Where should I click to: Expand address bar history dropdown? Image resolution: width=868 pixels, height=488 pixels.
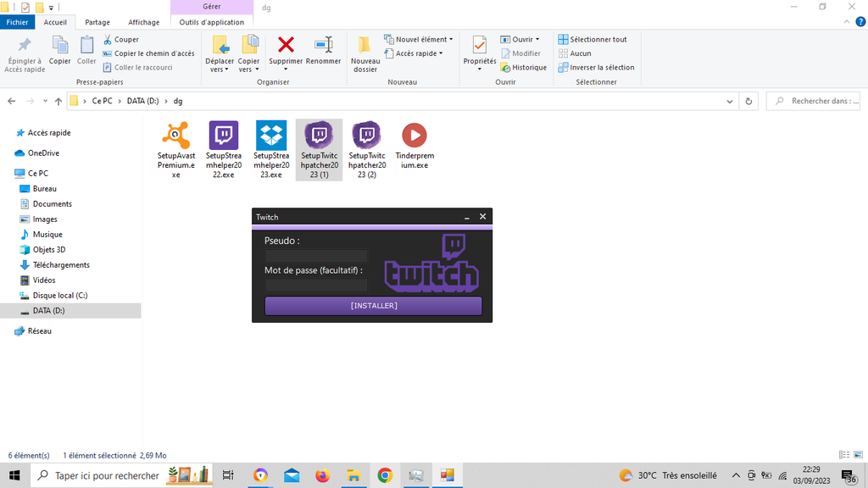[730, 102]
